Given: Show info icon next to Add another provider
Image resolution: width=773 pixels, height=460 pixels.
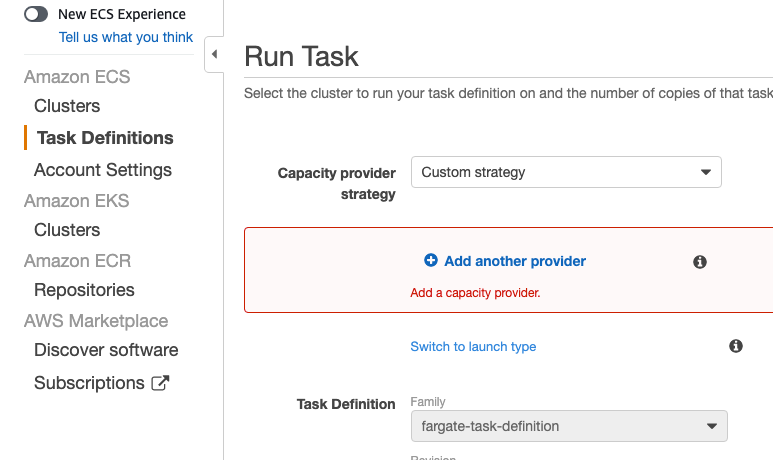Looking at the screenshot, I should 700,262.
